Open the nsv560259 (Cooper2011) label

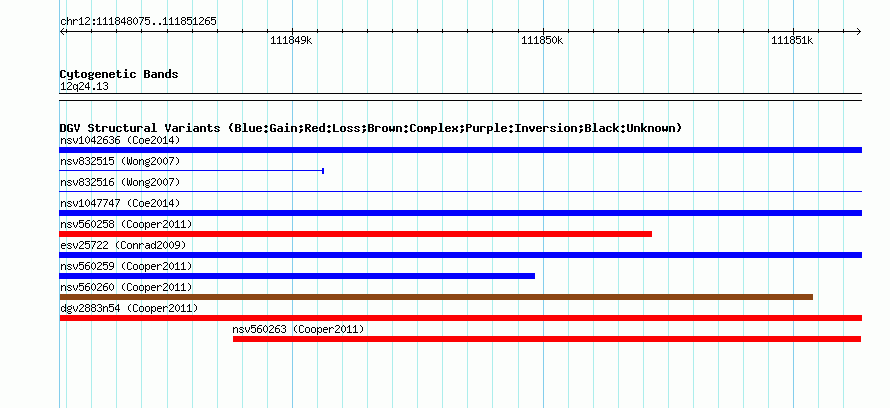click(x=126, y=266)
